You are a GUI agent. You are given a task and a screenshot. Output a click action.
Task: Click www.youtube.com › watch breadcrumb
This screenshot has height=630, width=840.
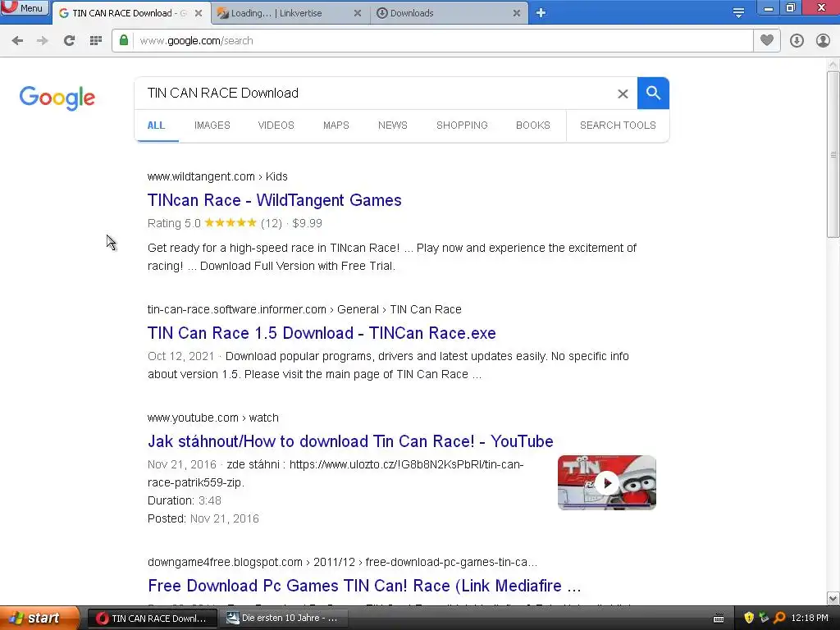(x=213, y=418)
